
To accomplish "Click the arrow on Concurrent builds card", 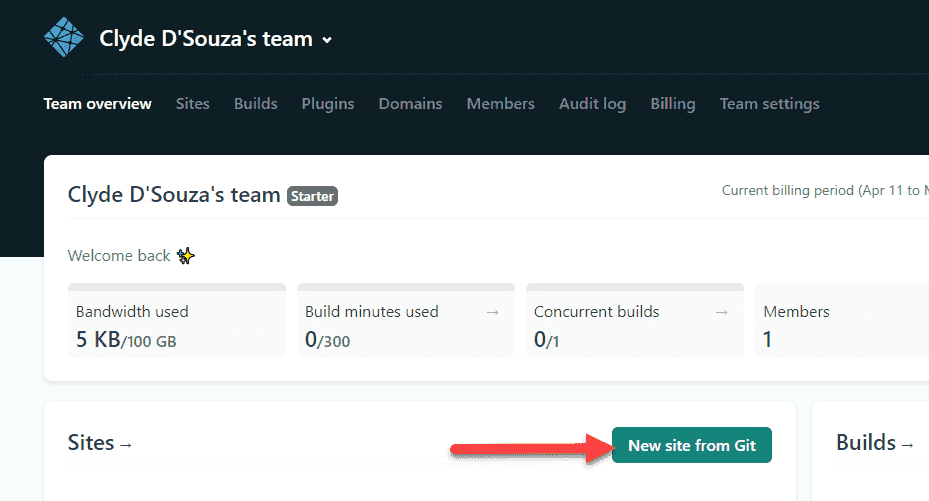I will 721,312.
